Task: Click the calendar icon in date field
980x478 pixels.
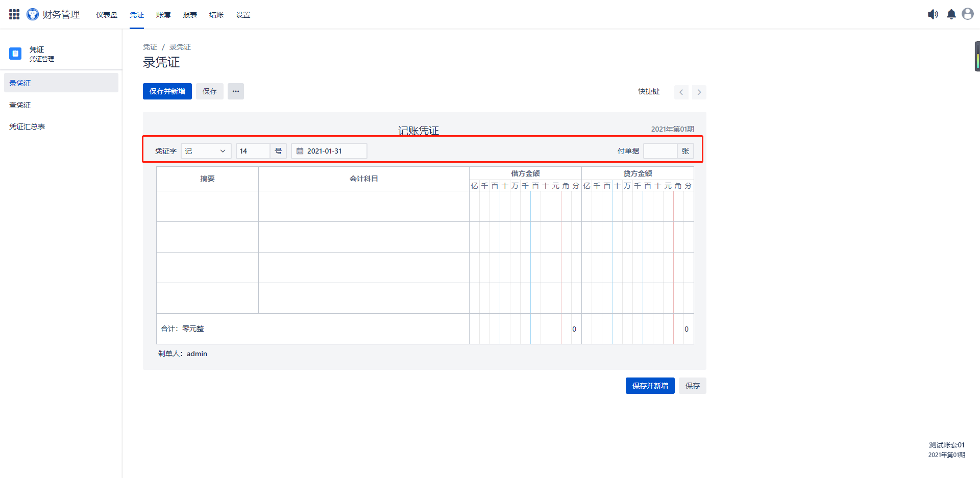Action: coord(300,151)
